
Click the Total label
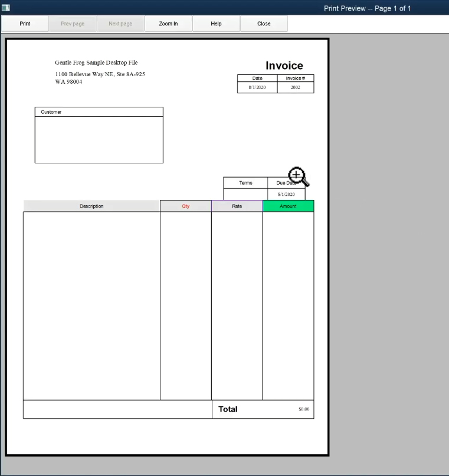tap(228, 409)
